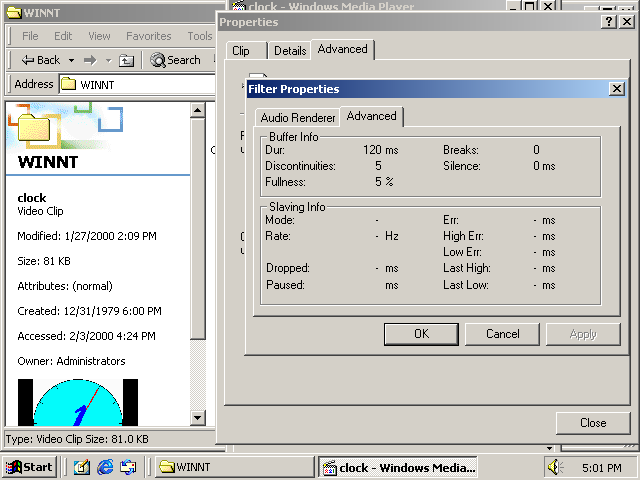This screenshot has width=640, height=480.
Task: Click the High Err label
Action: click(x=463, y=236)
